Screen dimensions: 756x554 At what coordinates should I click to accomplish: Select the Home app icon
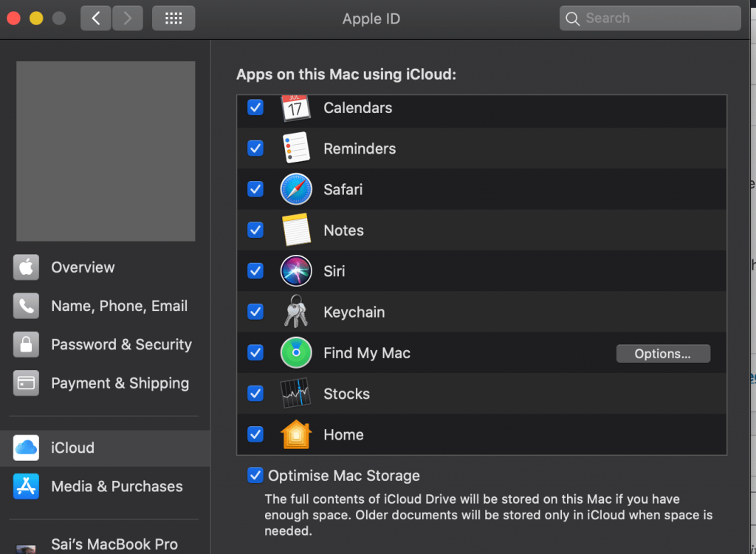click(x=295, y=434)
